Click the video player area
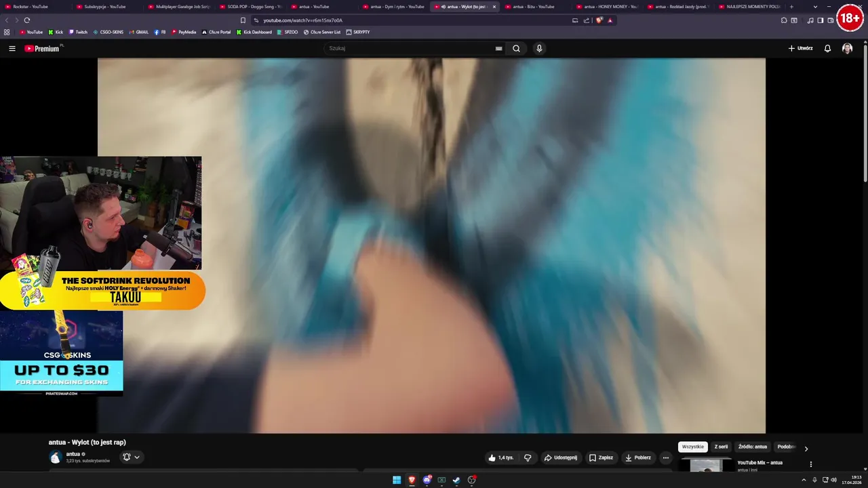 coord(431,245)
